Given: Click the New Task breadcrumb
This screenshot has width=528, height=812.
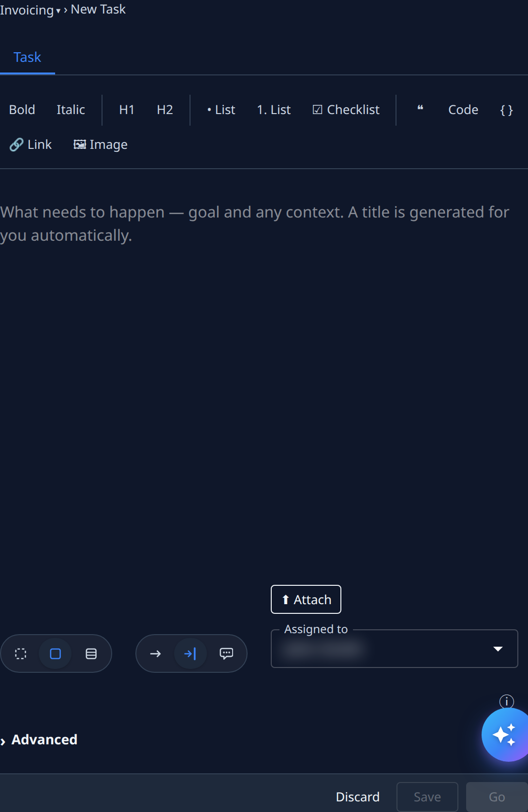Looking at the screenshot, I should (x=98, y=9).
